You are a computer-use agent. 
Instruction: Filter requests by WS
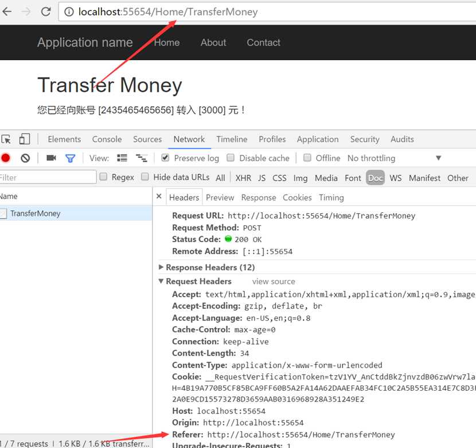click(396, 178)
